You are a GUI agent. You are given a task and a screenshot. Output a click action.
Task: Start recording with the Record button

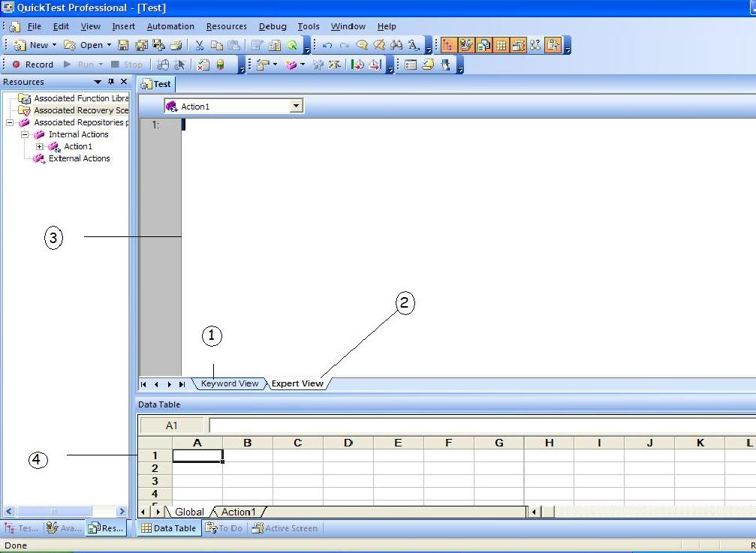(32, 65)
